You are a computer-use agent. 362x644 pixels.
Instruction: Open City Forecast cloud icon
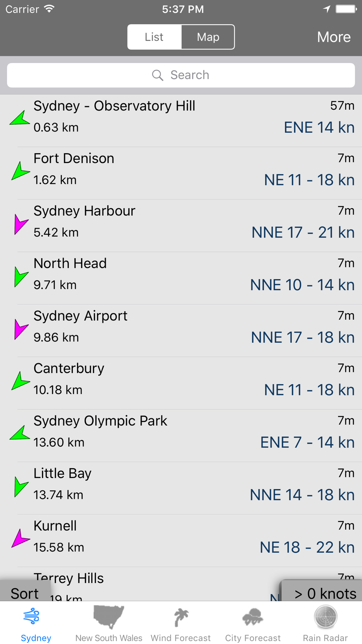253,617
